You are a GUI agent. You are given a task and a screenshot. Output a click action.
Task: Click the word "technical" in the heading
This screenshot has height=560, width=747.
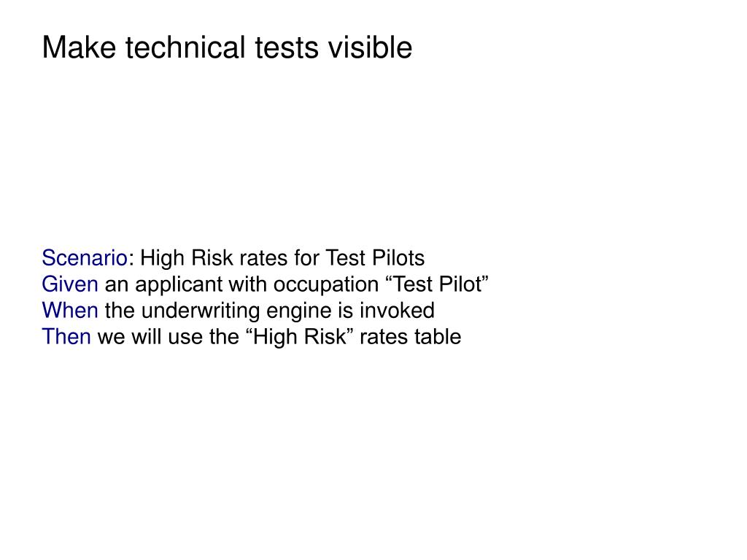186,47
